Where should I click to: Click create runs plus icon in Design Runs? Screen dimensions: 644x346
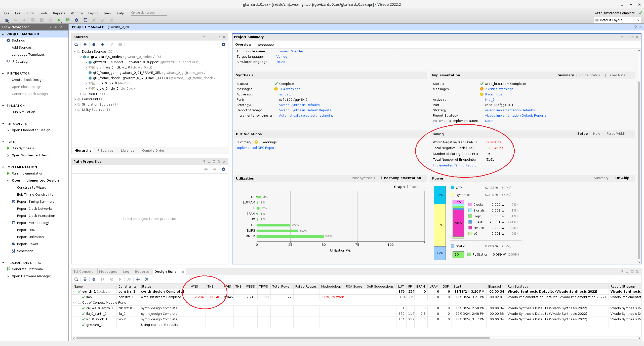click(x=138, y=279)
